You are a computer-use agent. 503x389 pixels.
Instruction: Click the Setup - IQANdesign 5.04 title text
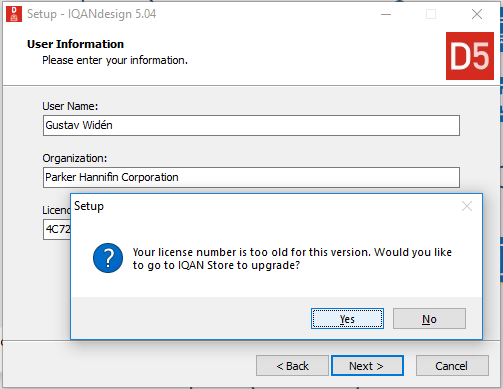click(x=91, y=14)
